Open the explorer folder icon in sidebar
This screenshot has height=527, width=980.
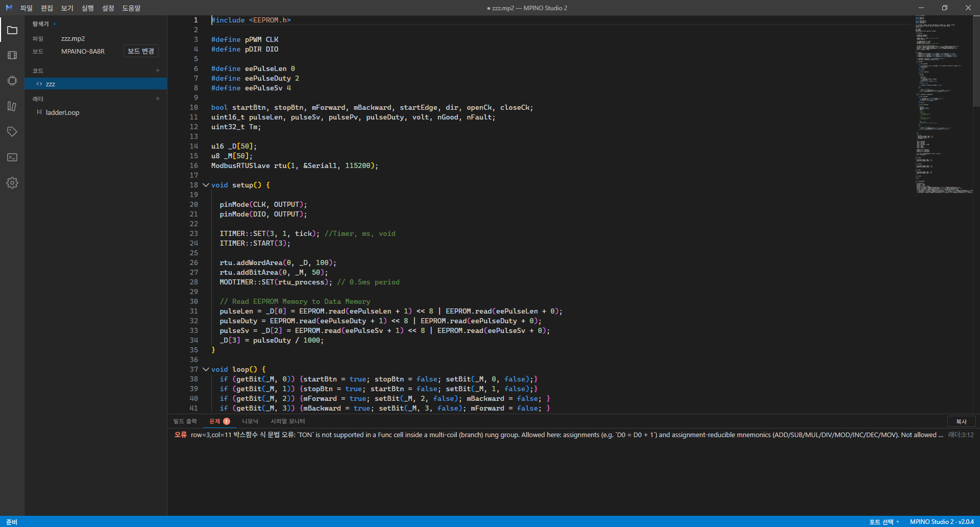tap(12, 30)
